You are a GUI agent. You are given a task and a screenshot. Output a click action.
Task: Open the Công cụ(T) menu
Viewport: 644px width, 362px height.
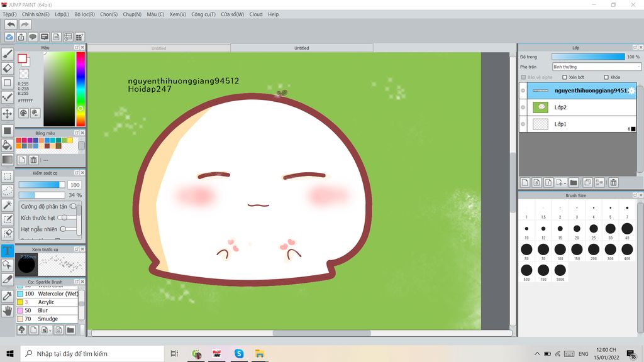pos(203,14)
